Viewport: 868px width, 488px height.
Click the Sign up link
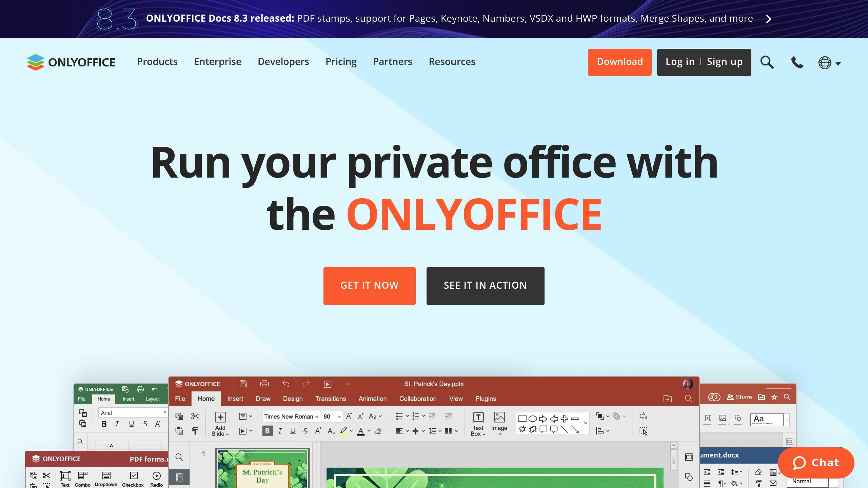[x=725, y=62]
